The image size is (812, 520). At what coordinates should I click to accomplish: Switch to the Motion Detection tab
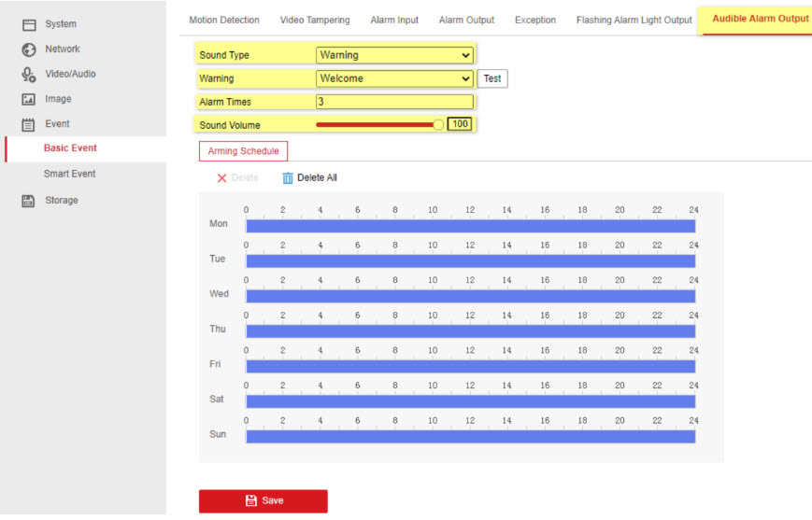pyautogui.click(x=224, y=20)
